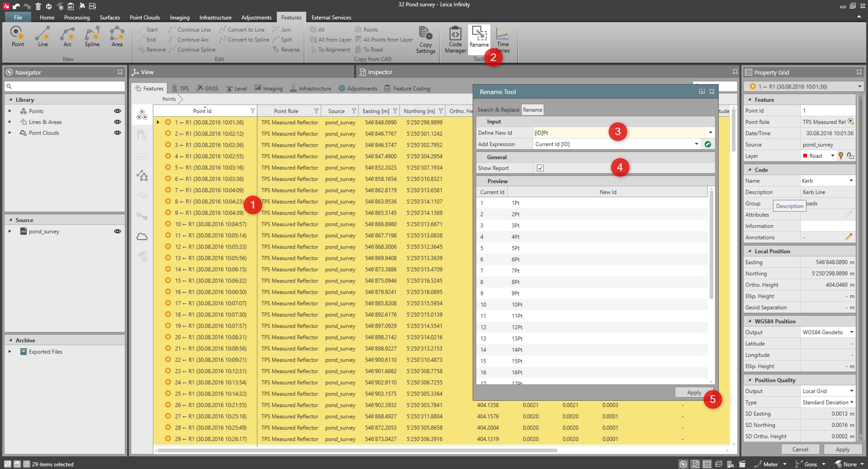Open the Code Manager tool

click(x=455, y=39)
